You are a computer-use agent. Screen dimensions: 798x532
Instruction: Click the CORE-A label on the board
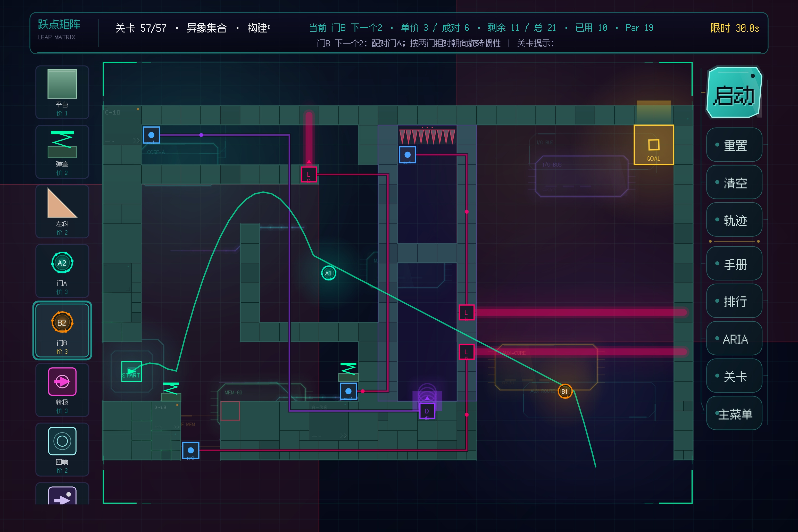(156, 152)
